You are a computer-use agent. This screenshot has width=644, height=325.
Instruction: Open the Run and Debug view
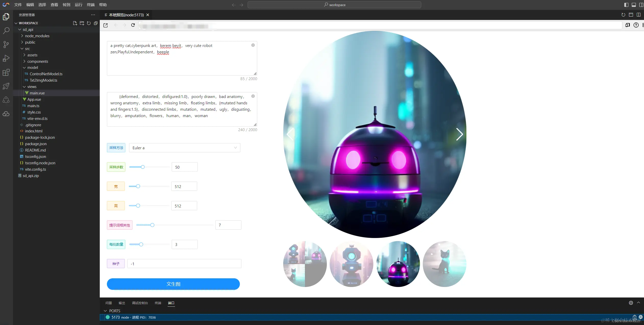pyautogui.click(x=6, y=58)
